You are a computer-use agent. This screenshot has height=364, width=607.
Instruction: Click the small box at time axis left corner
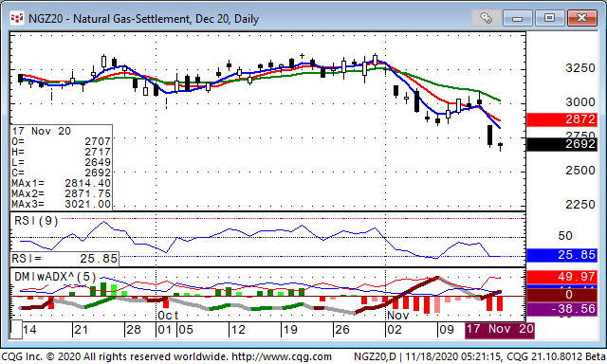[16, 330]
